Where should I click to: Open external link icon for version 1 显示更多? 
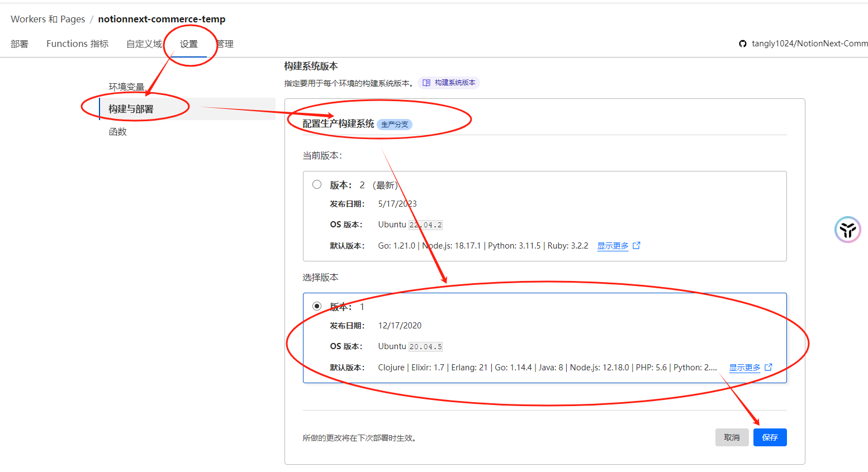769,367
